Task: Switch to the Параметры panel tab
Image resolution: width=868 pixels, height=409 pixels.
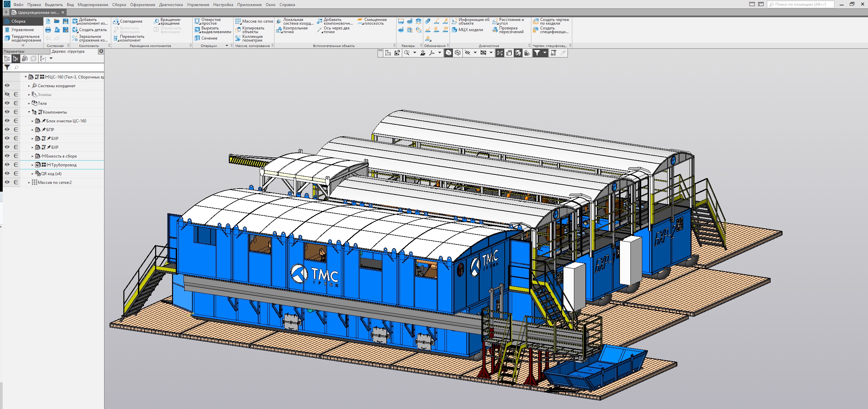Action: [x=14, y=51]
